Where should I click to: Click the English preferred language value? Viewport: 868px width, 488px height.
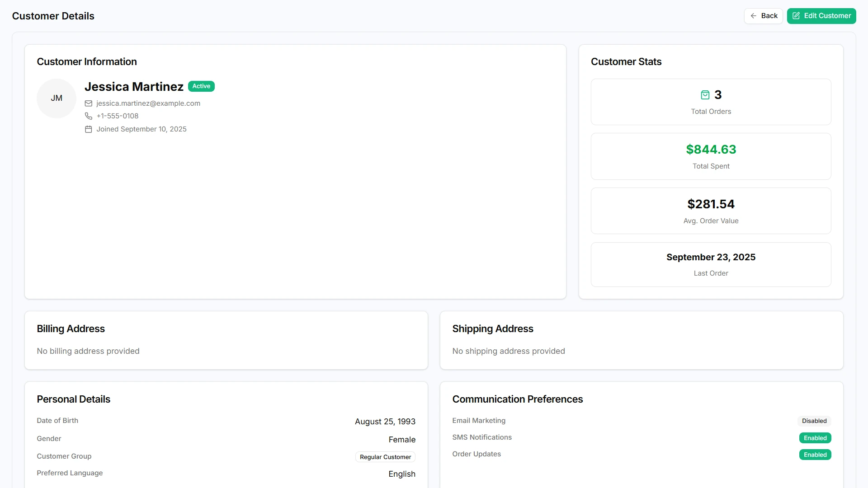pos(402,474)
